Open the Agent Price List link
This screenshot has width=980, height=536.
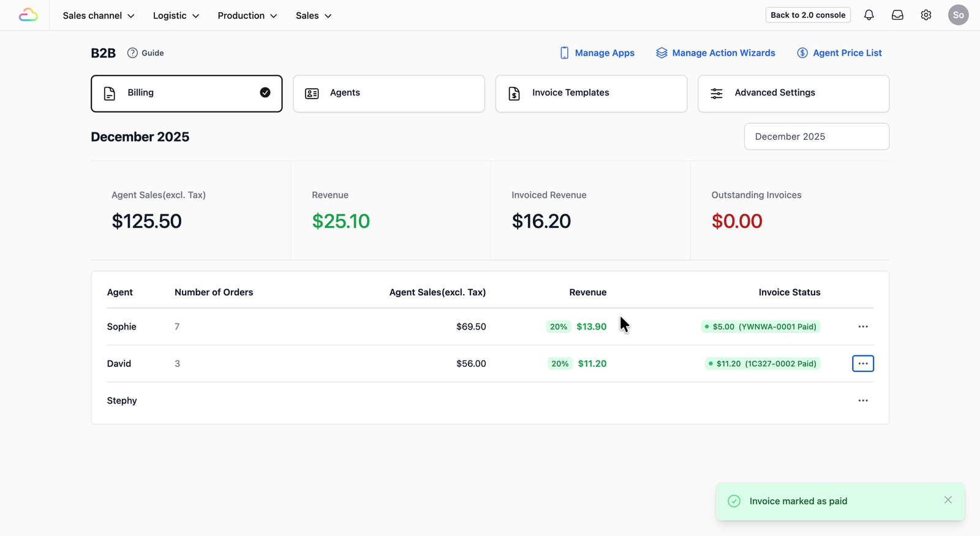(839, 53)
